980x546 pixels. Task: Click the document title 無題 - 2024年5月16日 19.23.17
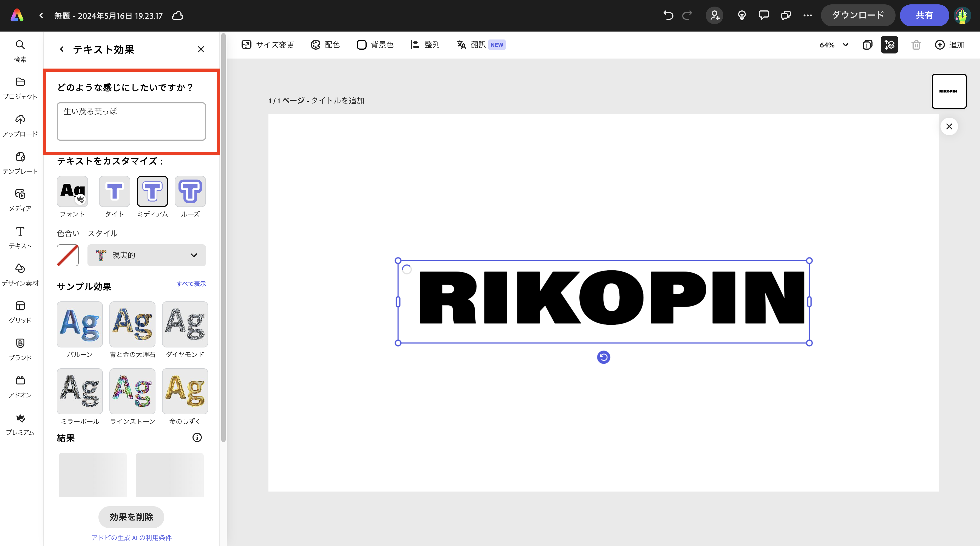[108, 16]
